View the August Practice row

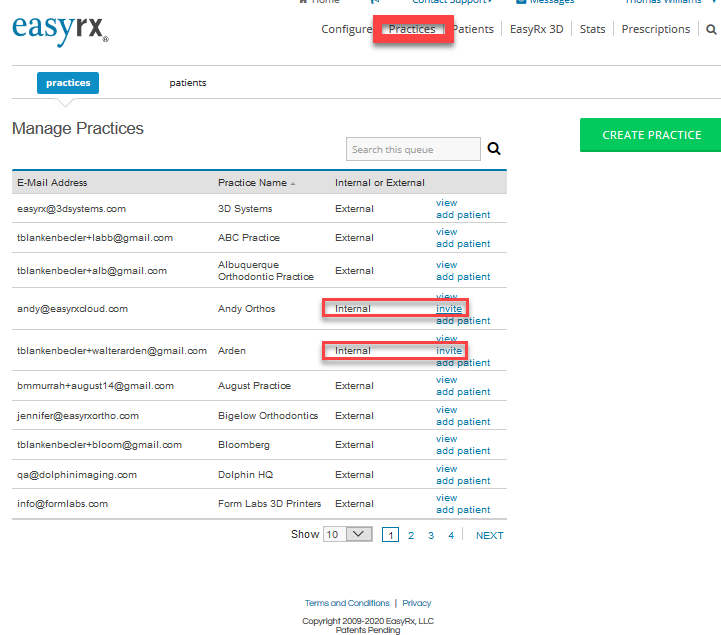(x=446, y=380)
